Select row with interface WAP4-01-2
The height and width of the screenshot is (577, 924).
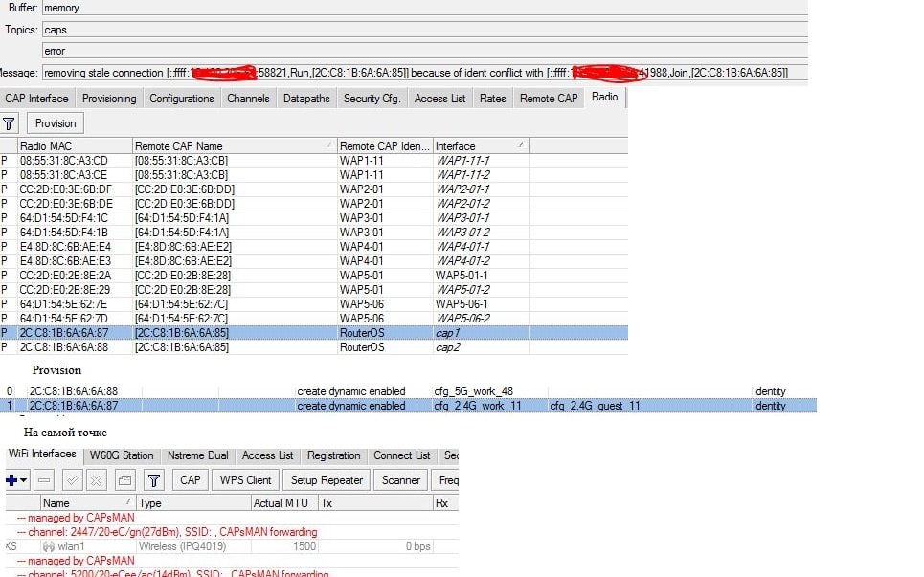(313, 261)
